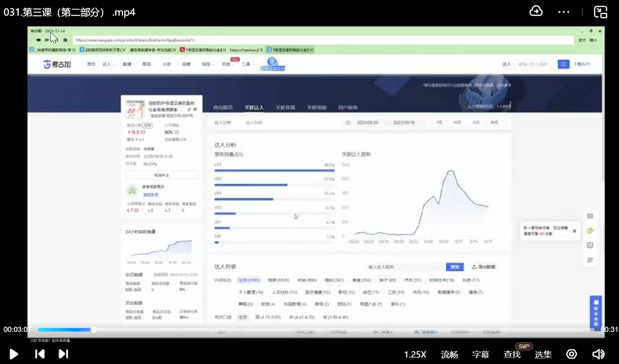Skip to the next video
The image size is (619, 364).
pyautogui.click(x=63, y=354)
